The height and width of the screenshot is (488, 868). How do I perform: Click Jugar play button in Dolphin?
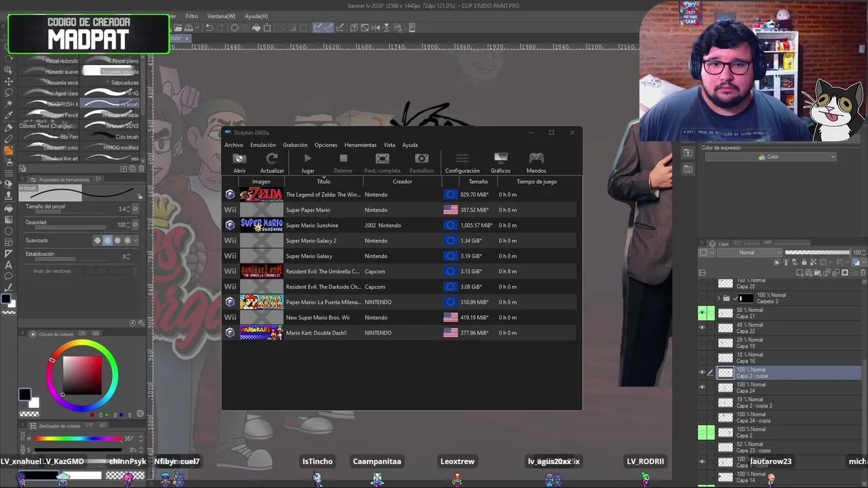(x=308, y=159)
